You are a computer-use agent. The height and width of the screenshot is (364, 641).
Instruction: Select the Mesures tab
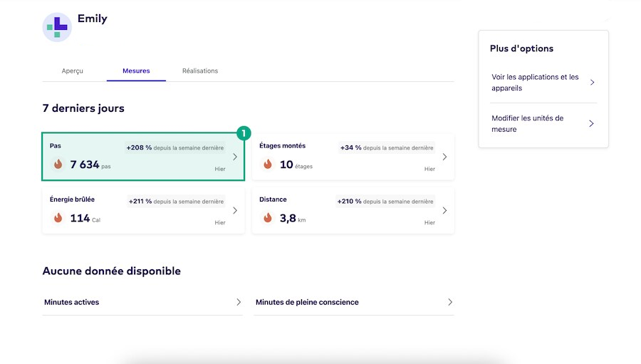pos(136,71)
